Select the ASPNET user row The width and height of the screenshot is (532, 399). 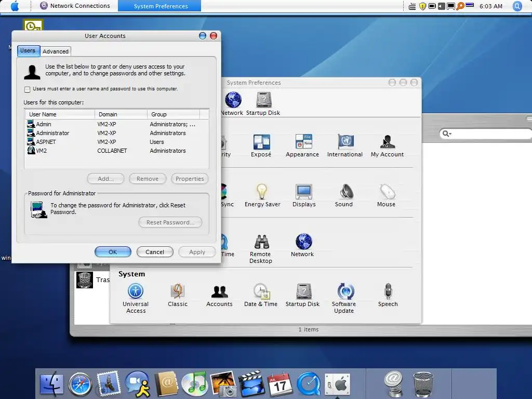point(117,142)
